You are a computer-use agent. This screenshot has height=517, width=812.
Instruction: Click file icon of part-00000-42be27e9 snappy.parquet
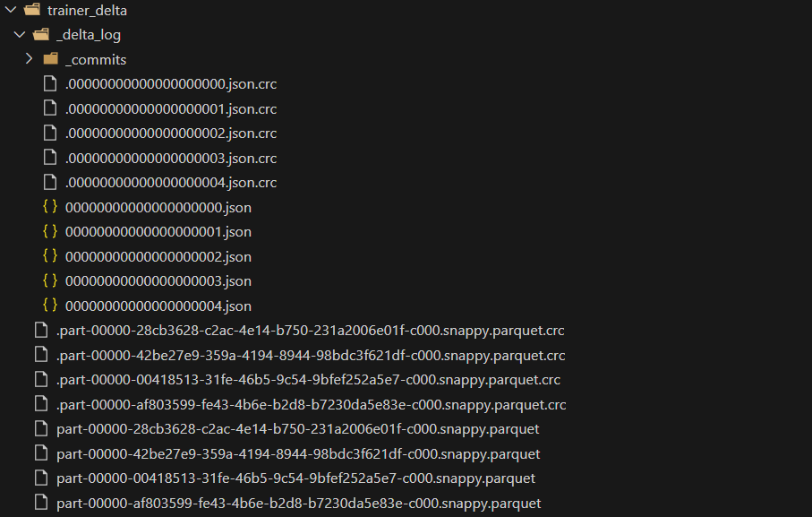click(x=41, y=453)
